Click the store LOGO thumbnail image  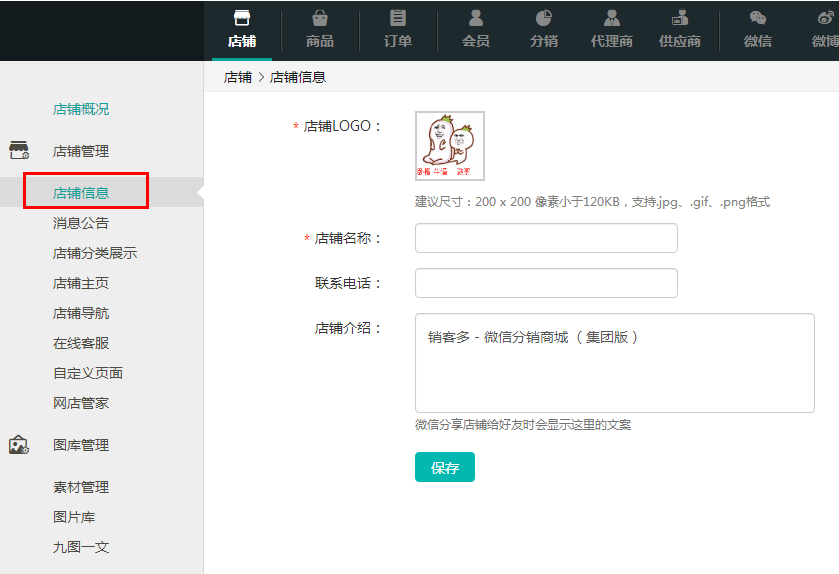450,146
